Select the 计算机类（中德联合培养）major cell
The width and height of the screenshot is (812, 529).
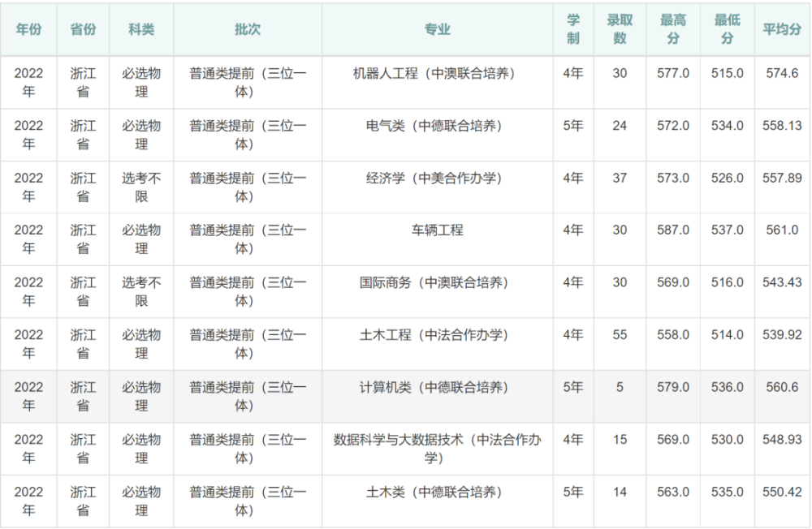pyautogui.click(x=435, y=387)
